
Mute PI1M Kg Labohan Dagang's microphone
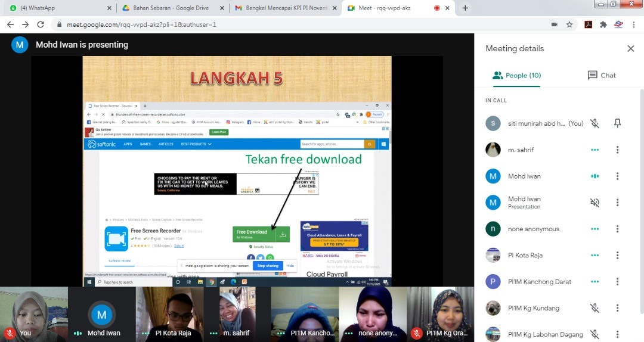pyautogui.click(x=595, y=334)
